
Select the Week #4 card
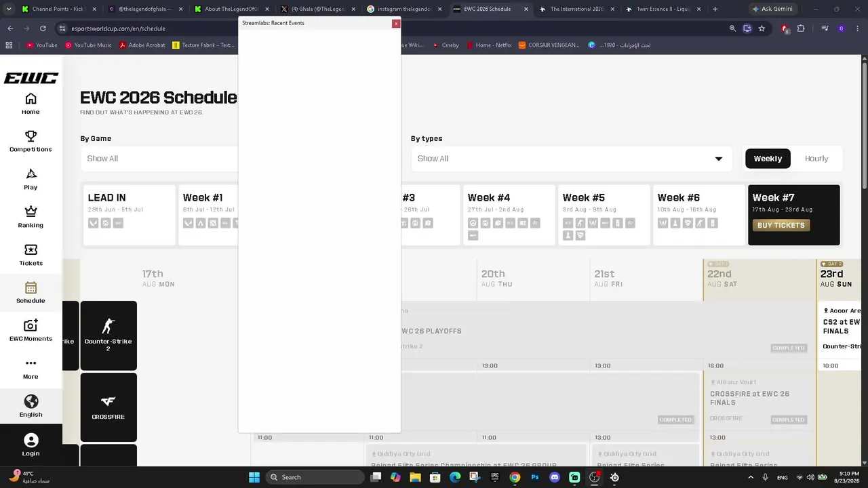pos(509,215)
